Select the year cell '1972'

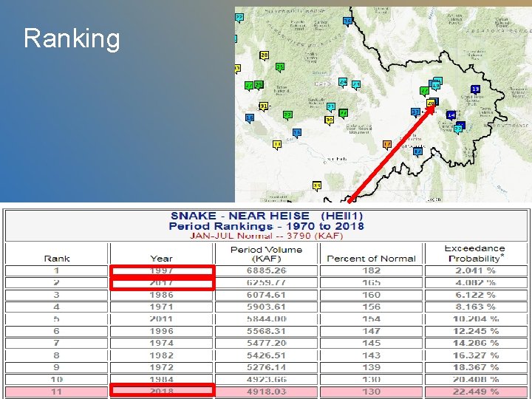click(x=162, y=367)
